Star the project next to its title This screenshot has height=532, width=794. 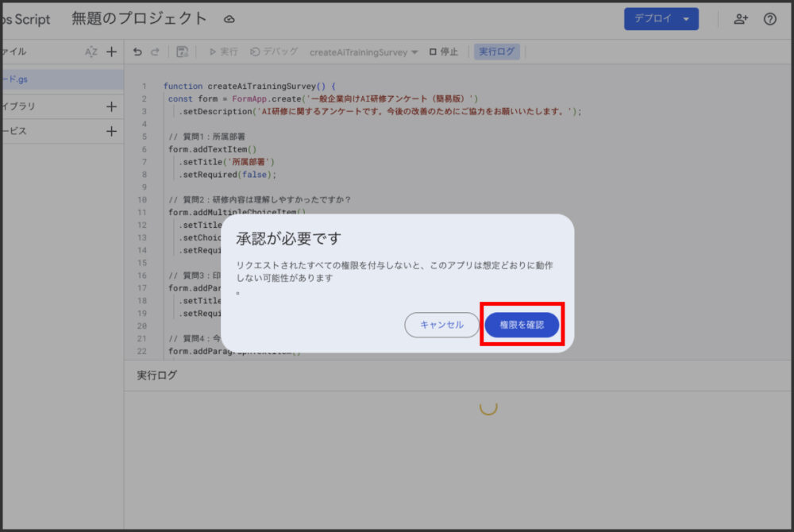click(228, 18)
